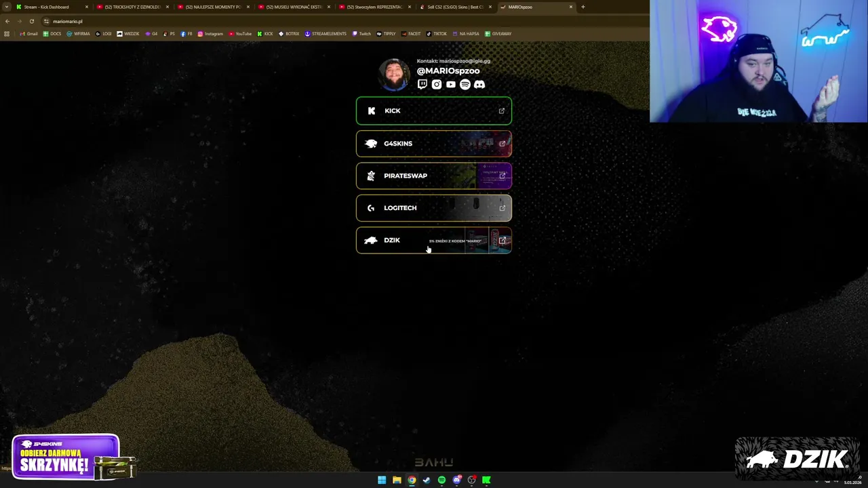Screen dimensions: 868x488
Task: Open the Twitch social icon
Action: point(422,84)
